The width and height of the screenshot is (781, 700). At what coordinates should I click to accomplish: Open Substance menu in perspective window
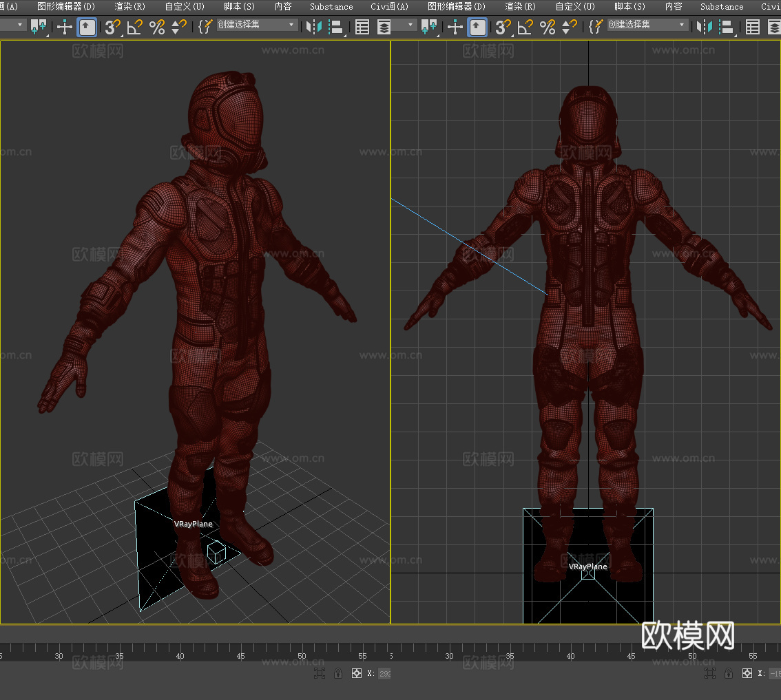coord(331,6)
